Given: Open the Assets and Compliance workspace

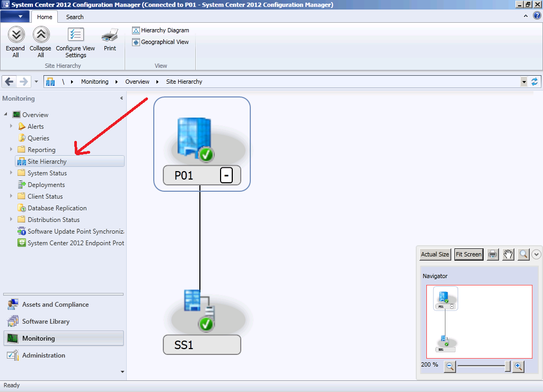Looking at the screenshot, I should (64, 305).
